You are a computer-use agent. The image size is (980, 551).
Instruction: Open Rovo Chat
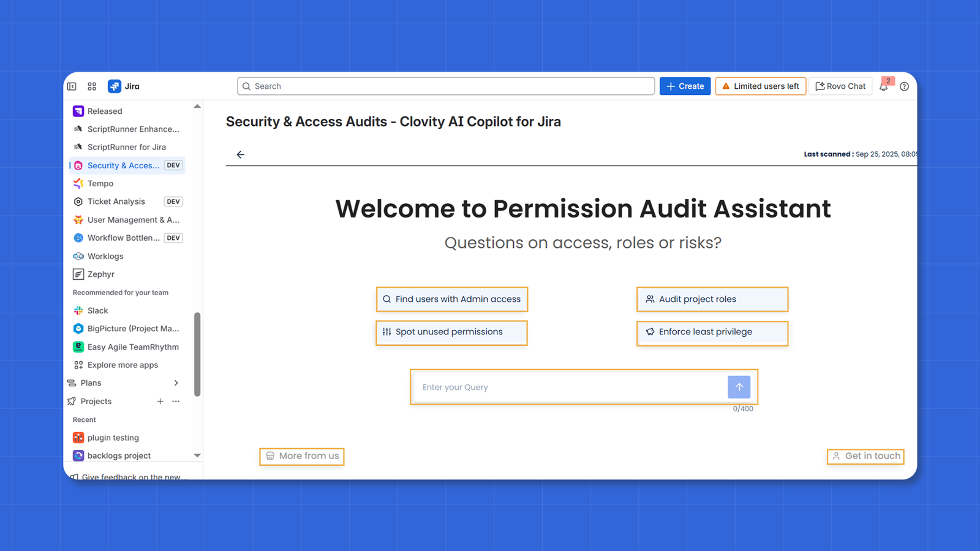[840, 86]
